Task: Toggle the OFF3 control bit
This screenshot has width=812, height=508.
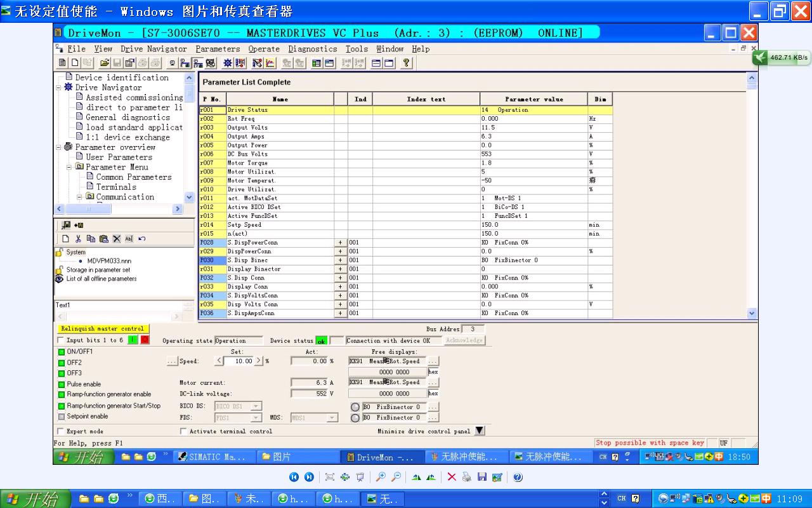Action: coord(62,373)
